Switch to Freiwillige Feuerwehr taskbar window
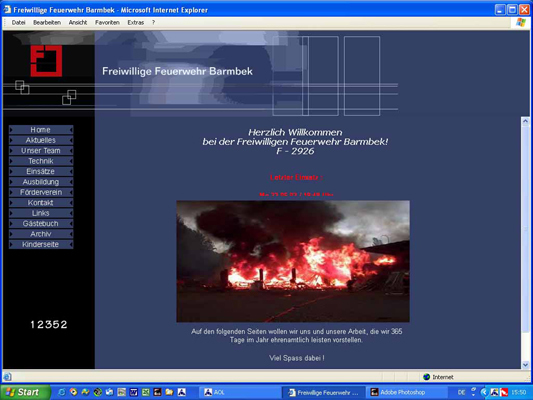The image size is (533, 400). click(324, 393)
